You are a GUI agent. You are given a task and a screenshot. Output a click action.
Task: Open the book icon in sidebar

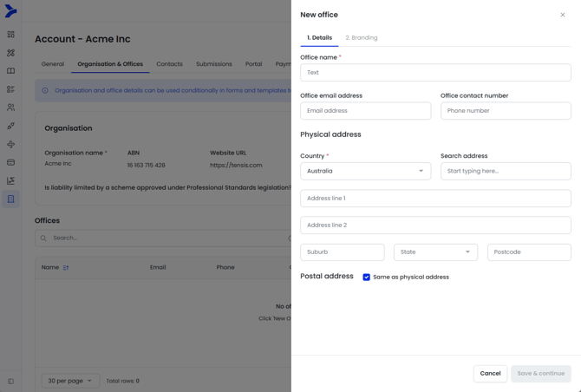coord(10,71)
